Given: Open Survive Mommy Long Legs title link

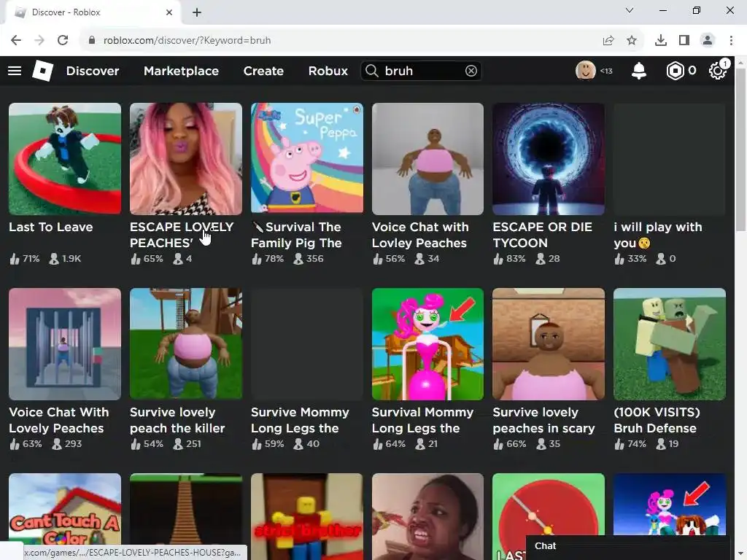Looking at the screenshot, I should (x=300, y=420).
